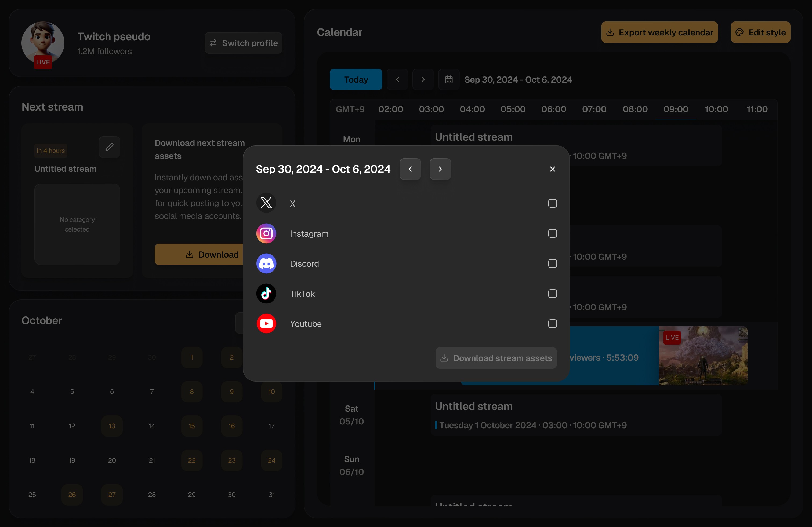The width and height of the screenshot is (812, 527).
Task: Go to next week in dialog
Action: 440,169
